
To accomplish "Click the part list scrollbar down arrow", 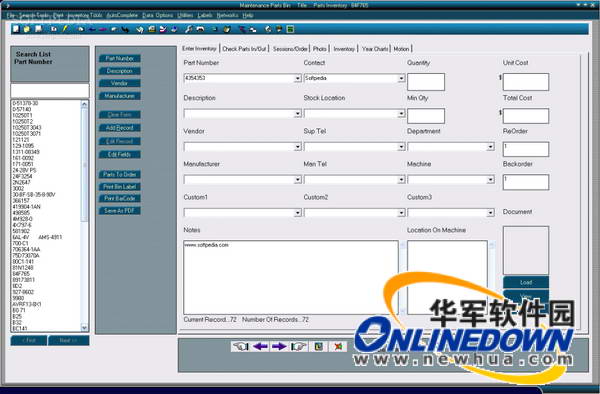I will coord(84,327).
